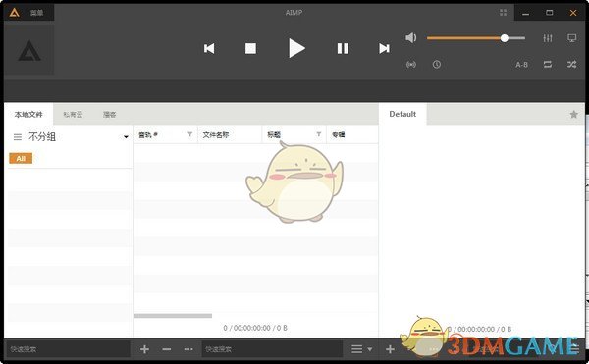Close the AIMP window
This screenshot has height=364, width=589.
pos(573,13)
